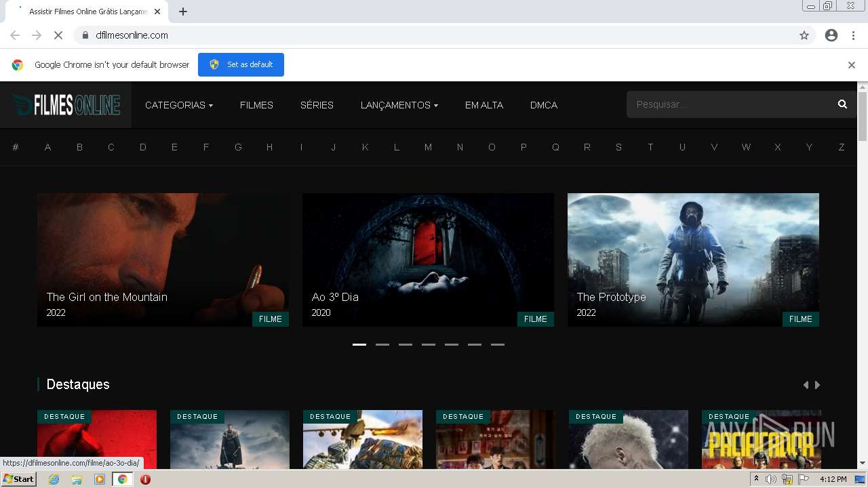Open Internet Explorer from the taskbar
Viewport: 868px width, 488px height.
[x=54, y=479]
